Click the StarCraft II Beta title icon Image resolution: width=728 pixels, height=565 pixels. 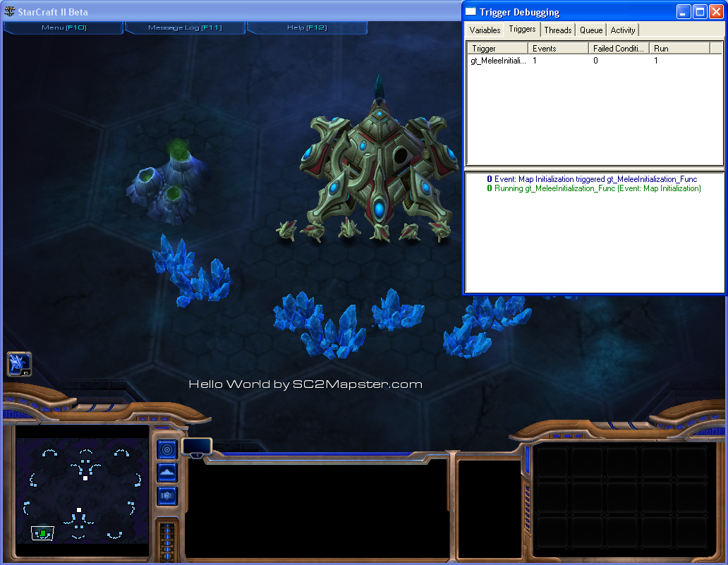[9, 11]
